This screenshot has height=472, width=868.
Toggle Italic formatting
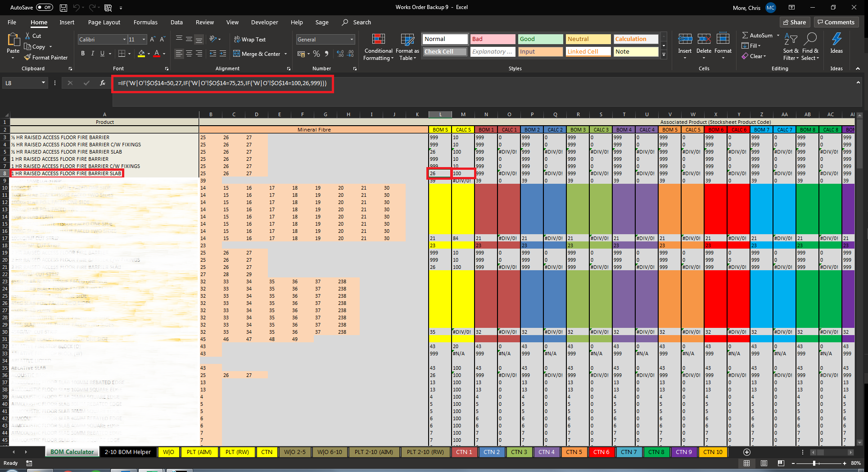[x=93, y=54]
